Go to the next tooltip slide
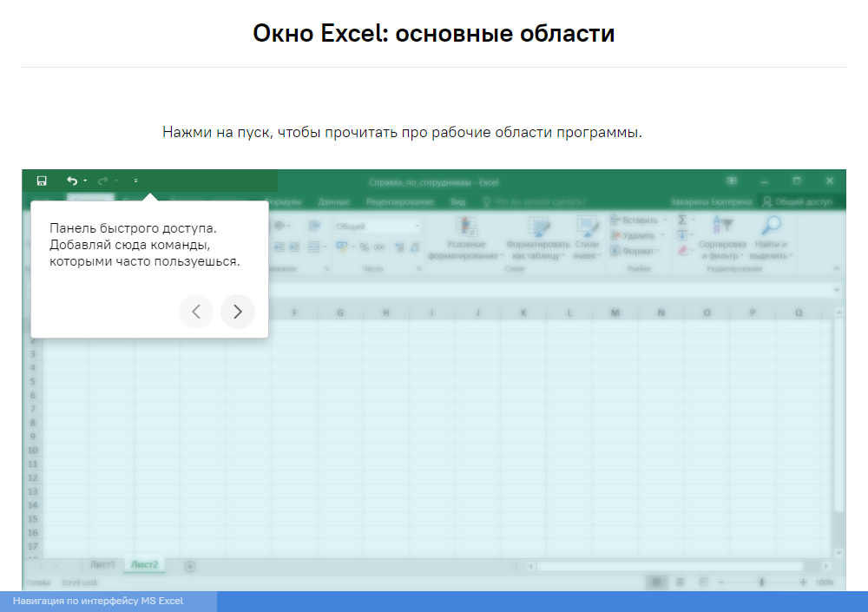The width and height of the screenshot is (868, 612). (x=238, y=312)
